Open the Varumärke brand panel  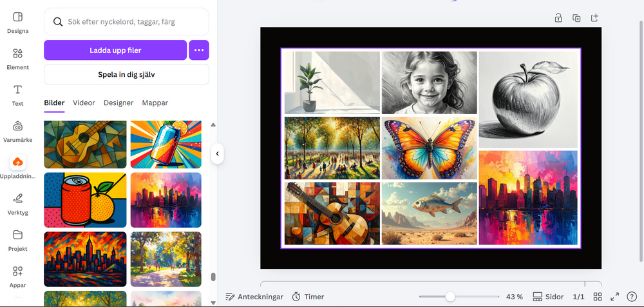[x=17, y=130]
